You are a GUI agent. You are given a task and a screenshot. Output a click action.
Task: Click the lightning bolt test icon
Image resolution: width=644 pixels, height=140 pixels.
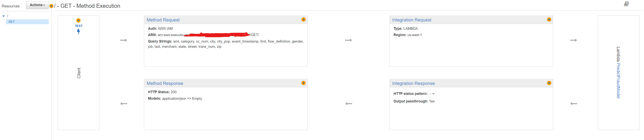click(x=79, y=32)
